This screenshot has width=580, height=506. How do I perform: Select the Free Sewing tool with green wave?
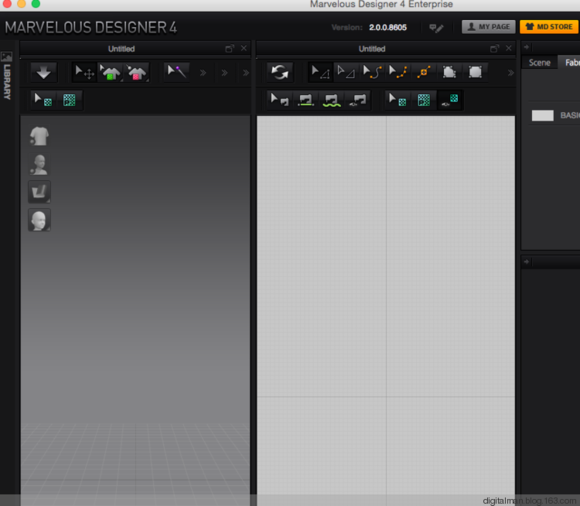pyautogui.click(x=331, y=100)
